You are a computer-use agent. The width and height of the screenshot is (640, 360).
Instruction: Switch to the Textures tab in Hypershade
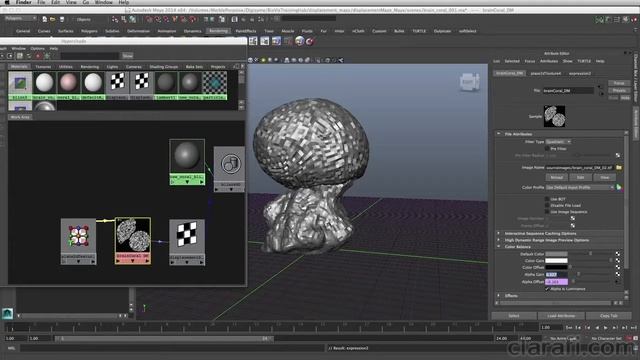click(43, 67)
